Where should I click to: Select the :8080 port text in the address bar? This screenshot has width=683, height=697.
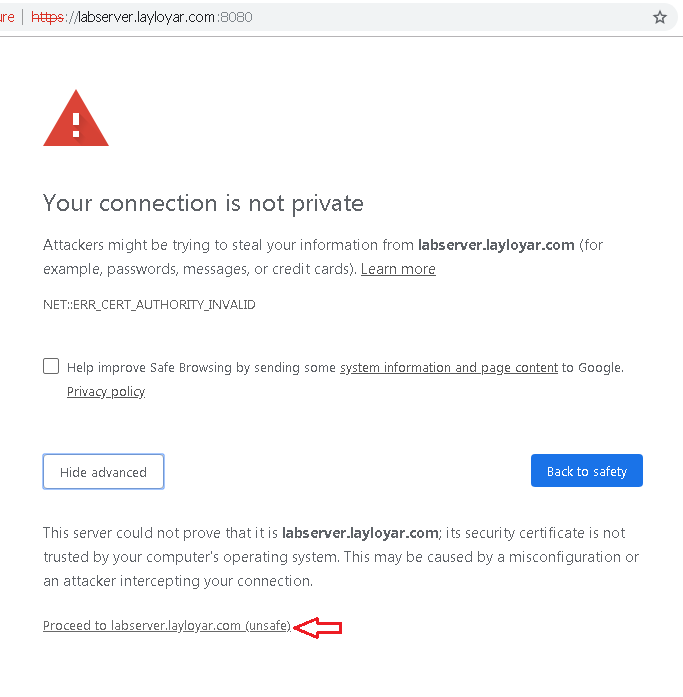click(x=235, y=17)
